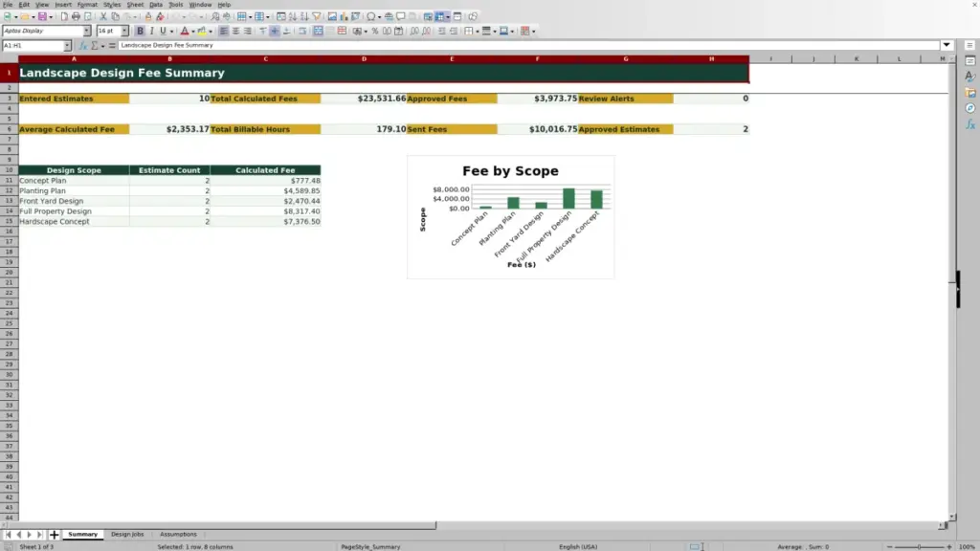
Task: Expand the Name Box dropdown
Action: click(67, 45)
